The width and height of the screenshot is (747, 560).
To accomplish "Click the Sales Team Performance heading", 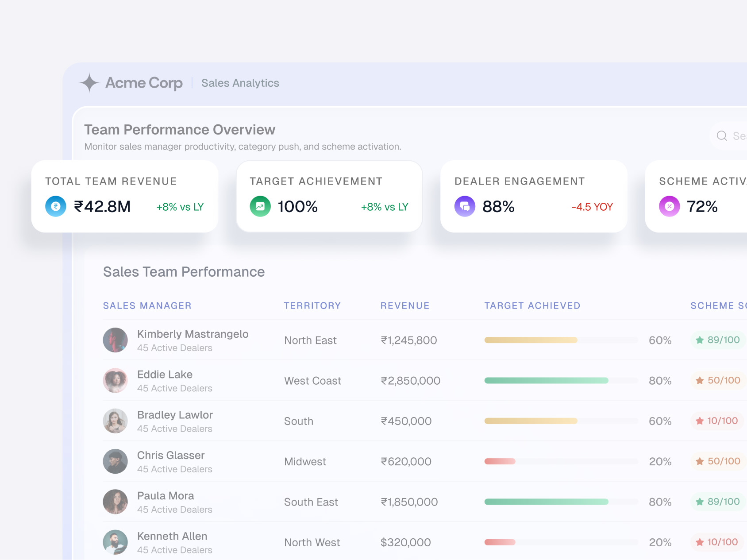I will click(x=184, y=272).
